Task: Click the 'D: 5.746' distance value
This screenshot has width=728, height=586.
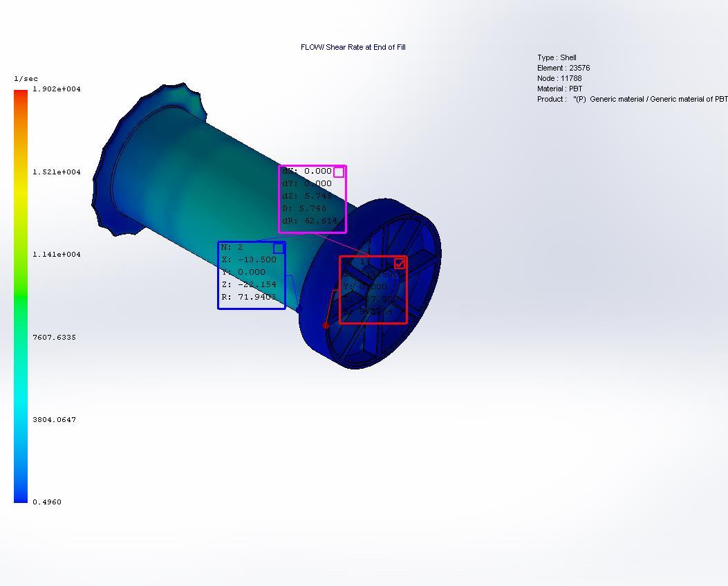Action: (x=305, y=209)
